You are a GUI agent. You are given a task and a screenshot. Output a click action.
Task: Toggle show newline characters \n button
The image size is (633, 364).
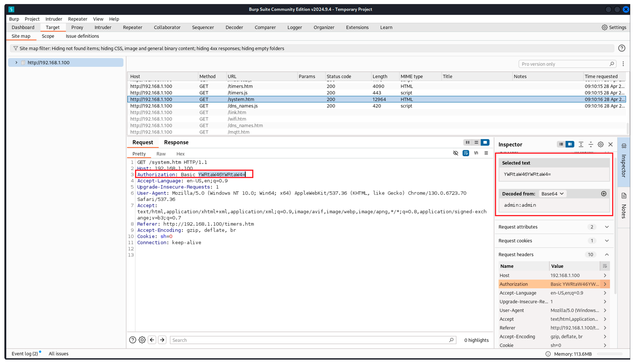click(476, 153)
